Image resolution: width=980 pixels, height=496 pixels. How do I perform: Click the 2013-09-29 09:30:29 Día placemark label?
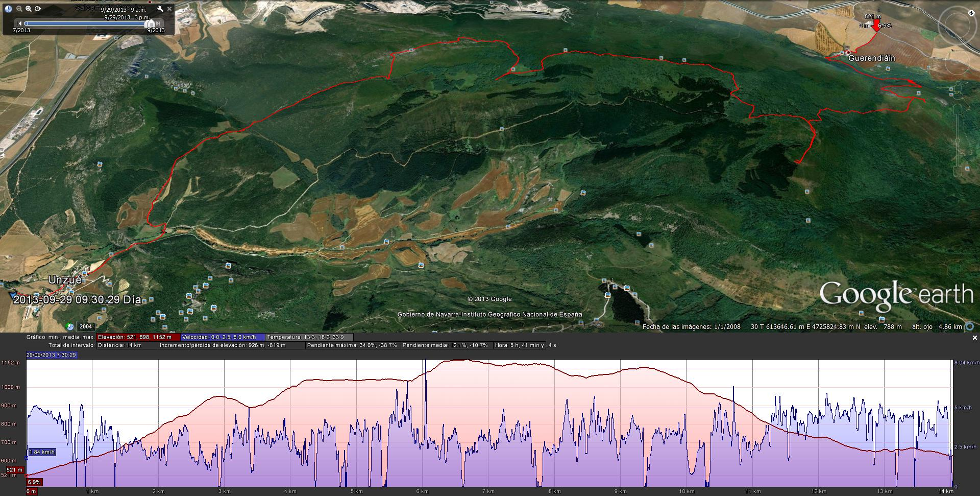(77, 300)
